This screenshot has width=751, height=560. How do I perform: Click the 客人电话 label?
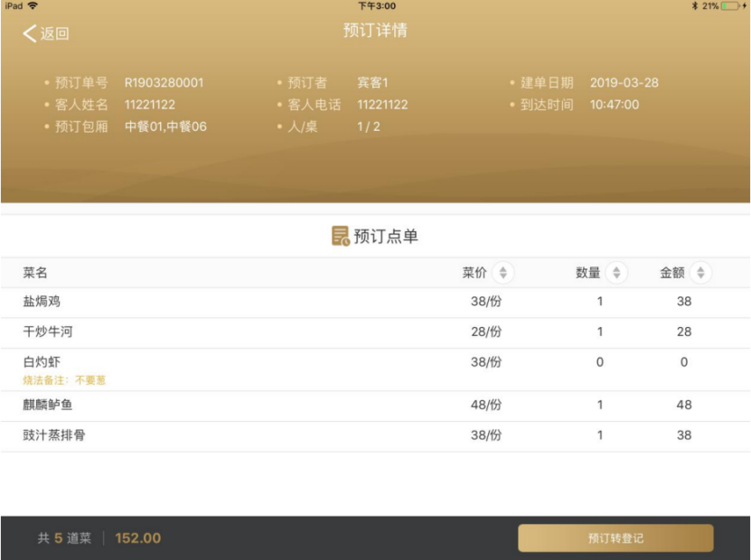click(x=314, y=105)
